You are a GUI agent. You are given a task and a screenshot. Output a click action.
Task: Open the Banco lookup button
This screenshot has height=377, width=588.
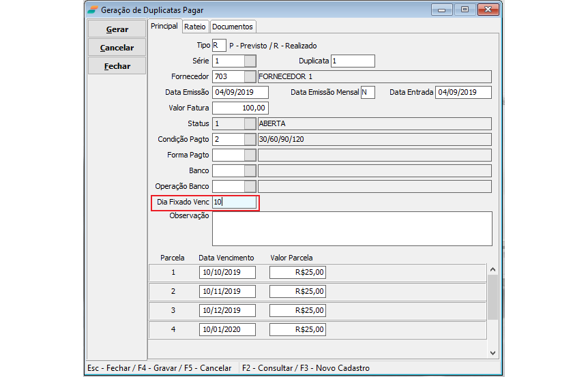tap(250, 170)
